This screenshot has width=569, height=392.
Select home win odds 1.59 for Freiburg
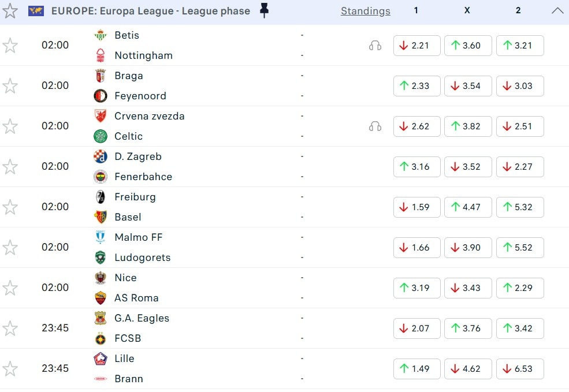click(416, 207)
